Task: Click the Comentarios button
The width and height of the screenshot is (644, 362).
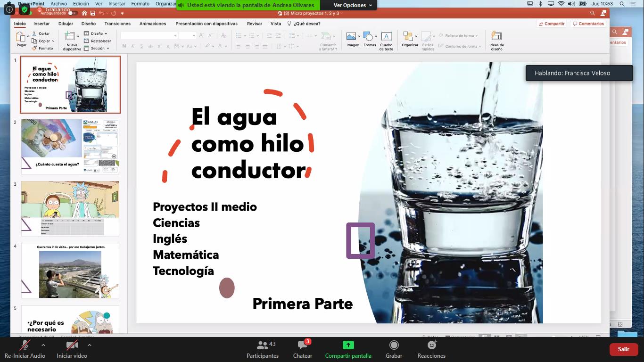Action: [588, 24]
